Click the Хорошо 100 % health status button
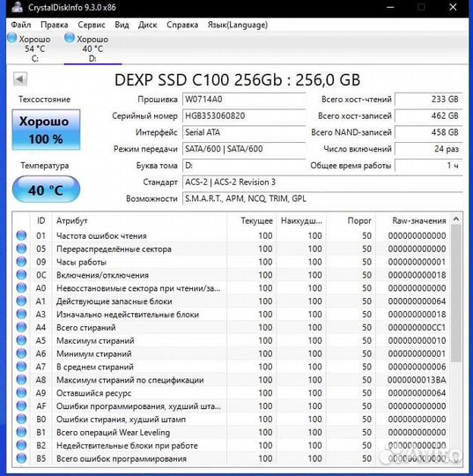The width and height of the screenshot is (473, 476). pos(46,130)
